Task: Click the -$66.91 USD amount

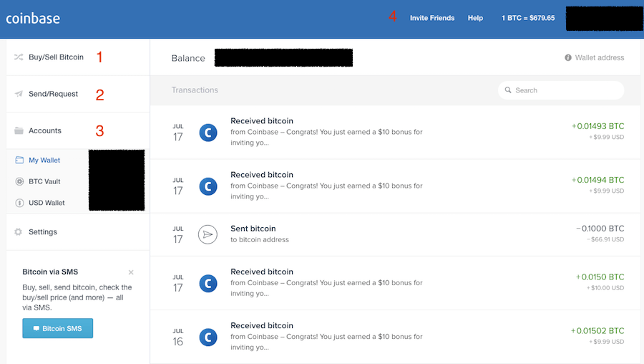Action: point(605,239)
